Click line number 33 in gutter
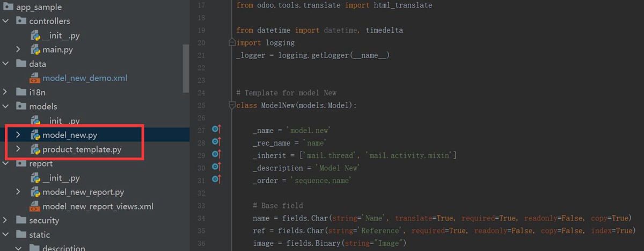The image size is (644, 251). tap(201, 205)
